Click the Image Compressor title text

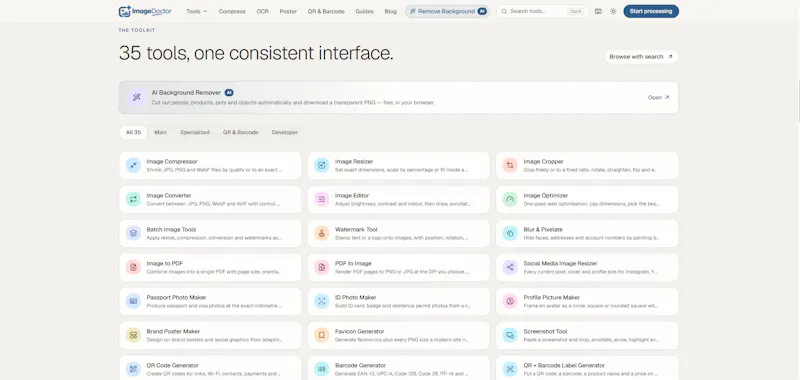tap(172, 162)
